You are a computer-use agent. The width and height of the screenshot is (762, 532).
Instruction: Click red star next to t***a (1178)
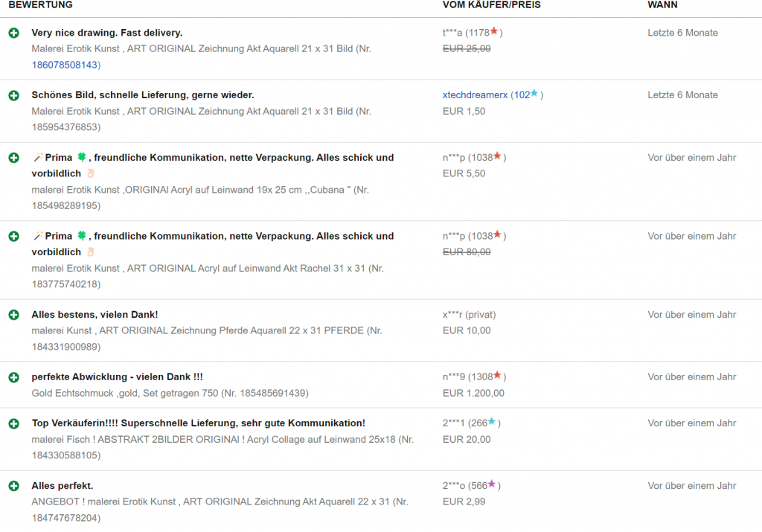pos(494,32)
